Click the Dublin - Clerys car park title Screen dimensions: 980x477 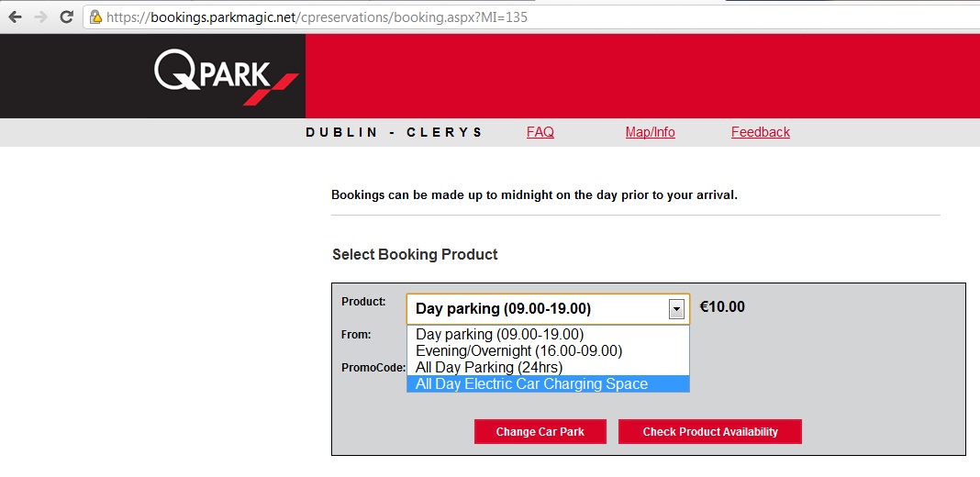[394, 132]
